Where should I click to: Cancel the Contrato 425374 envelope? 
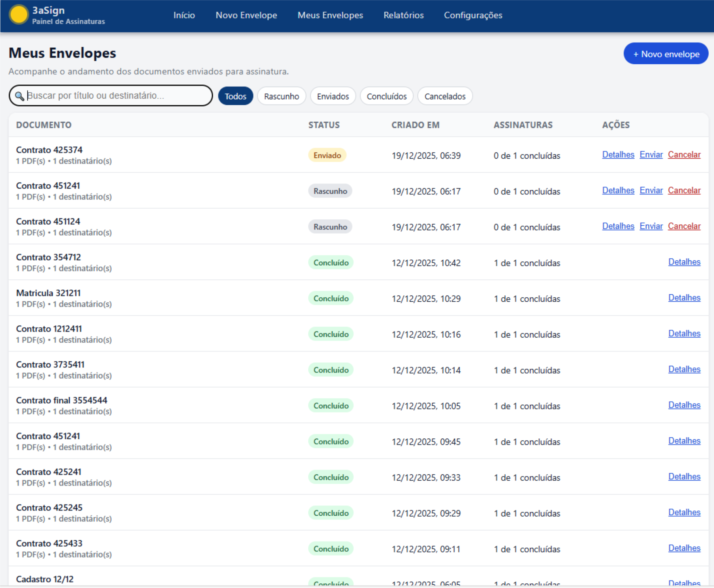click(x=684, y=155)
